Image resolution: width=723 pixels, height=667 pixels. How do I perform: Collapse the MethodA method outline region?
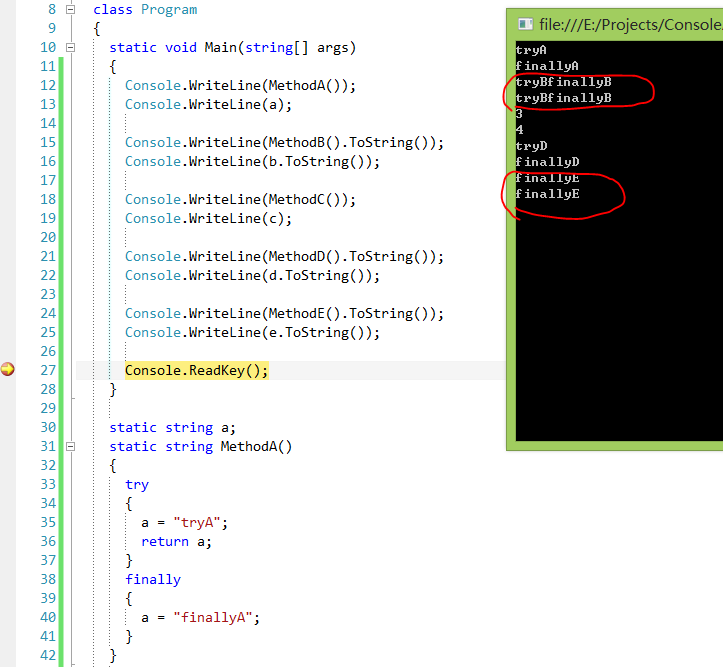(x=70, y=446)
